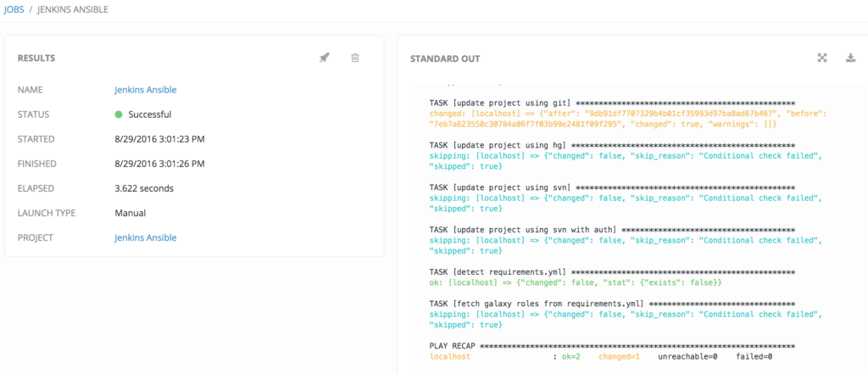Image resolution: width=868 pixels, height=374 pixels.
Task: Open the Jenkins Ansible project link
Action: coord(146,238)
